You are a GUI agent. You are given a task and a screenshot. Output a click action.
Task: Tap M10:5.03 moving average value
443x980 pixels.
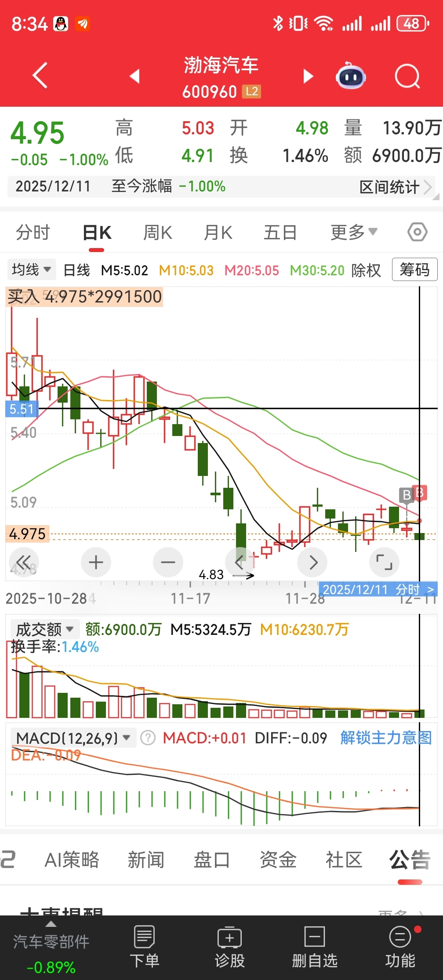click(x=186, y=270)
